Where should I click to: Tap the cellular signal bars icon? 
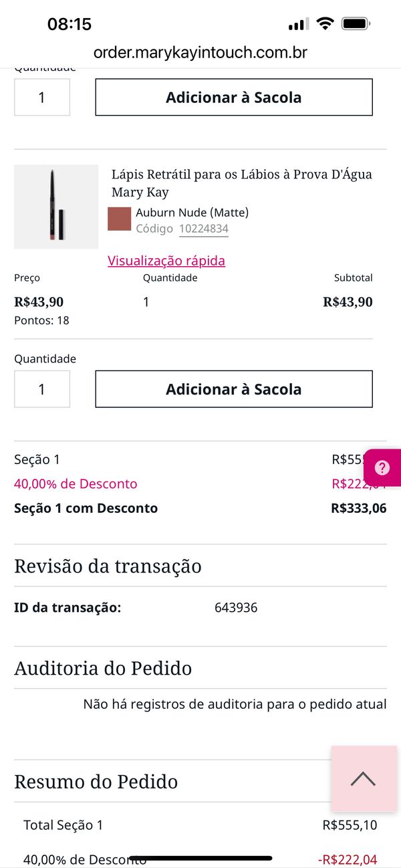298,25
